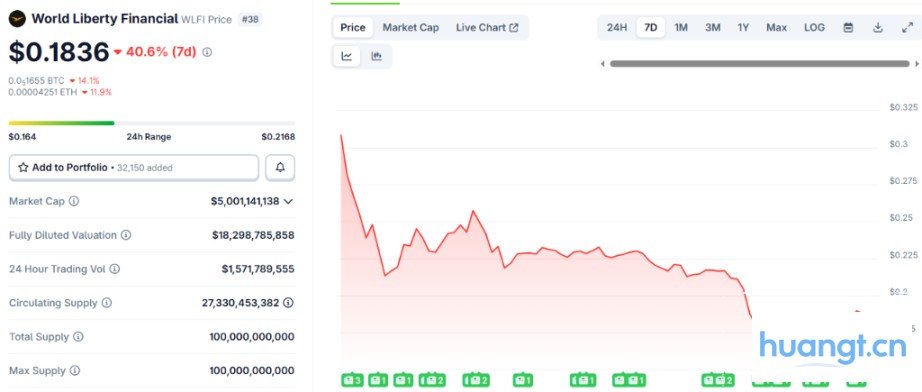922x392 pixels.
Task: Expand the Market Cap chevron
Action: [x=288, y=202]
